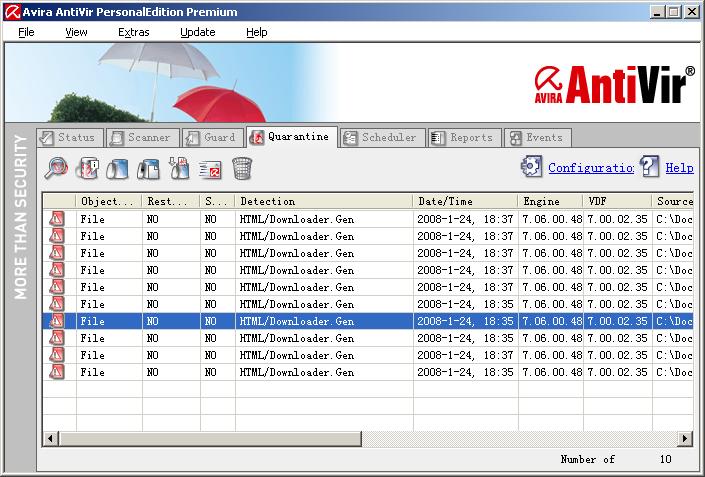Sort by the Rest... column header
The height and width of the screenshot is (477, 705).
click(171, 201)
